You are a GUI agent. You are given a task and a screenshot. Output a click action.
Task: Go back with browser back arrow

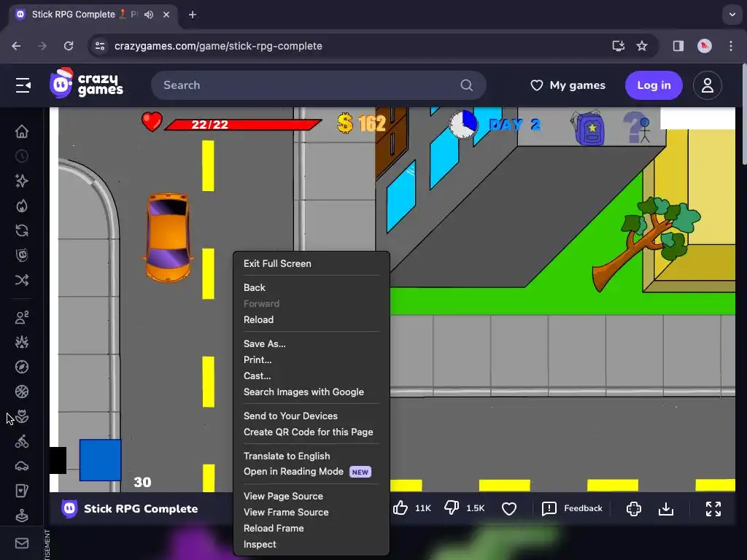(x=16, y=46)
